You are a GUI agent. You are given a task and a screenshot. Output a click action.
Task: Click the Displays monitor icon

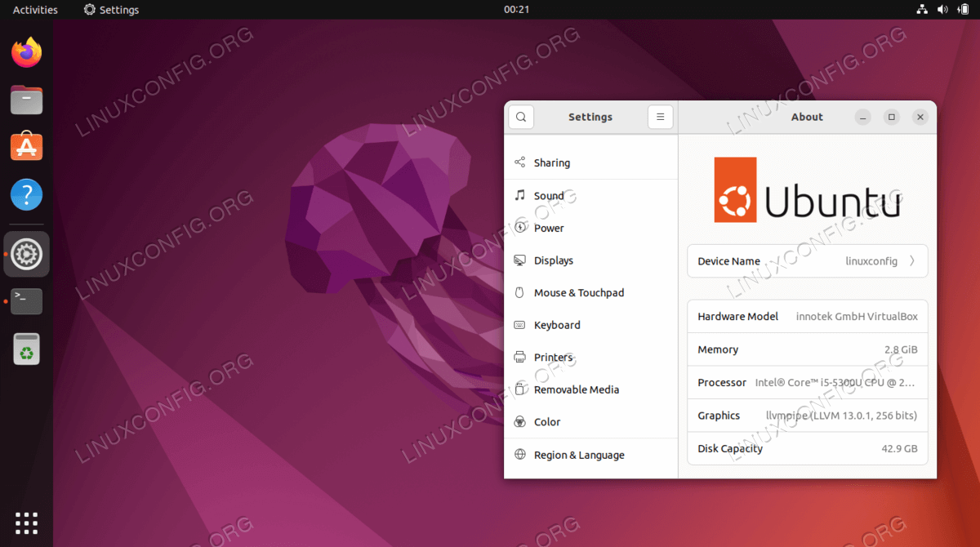[519, 260]
